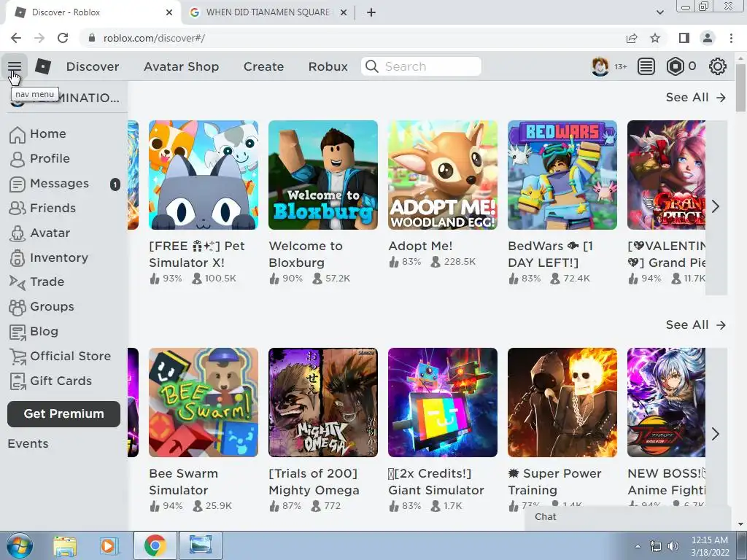Open the Bee Swarm Simulator thumbnail
The height and width of the screenshot is (560, 747).
204,402
